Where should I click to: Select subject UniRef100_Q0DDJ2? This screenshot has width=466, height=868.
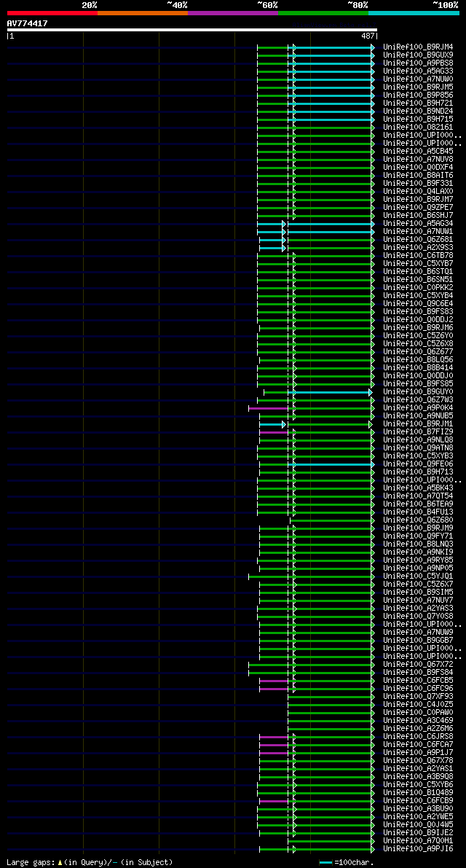418,320
